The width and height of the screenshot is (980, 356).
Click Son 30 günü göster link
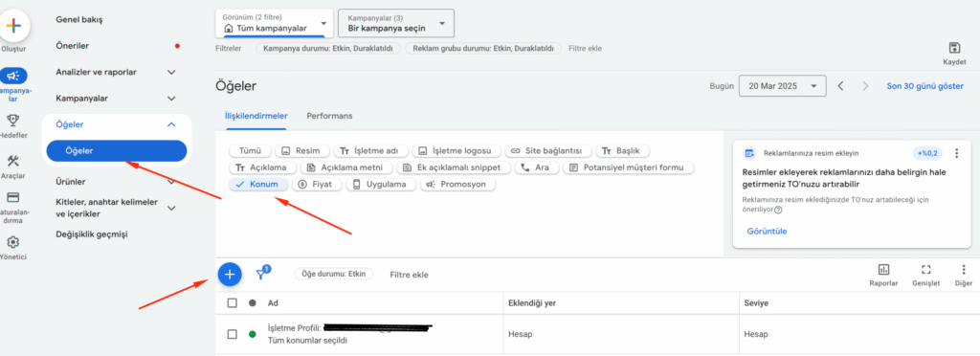(925, 86)
